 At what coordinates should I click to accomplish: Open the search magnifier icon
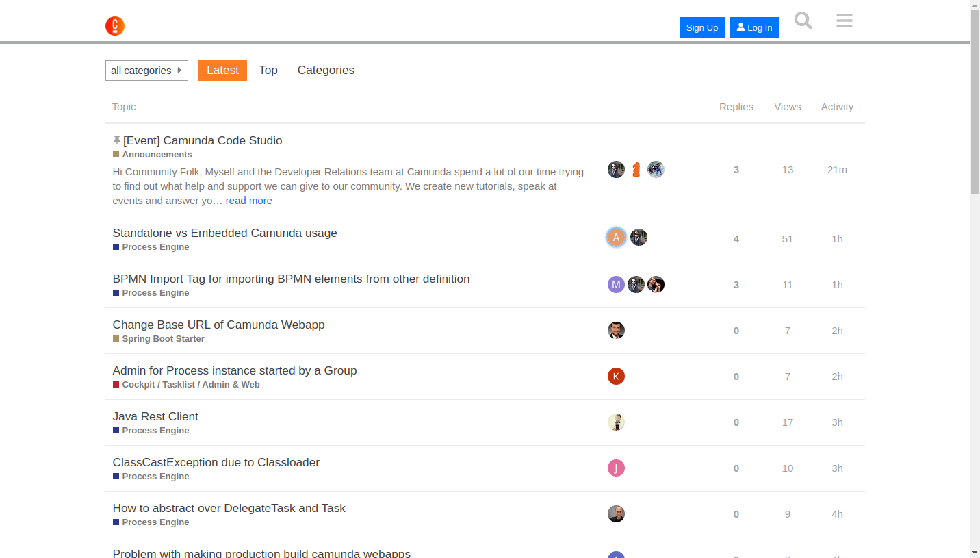tap(803, 21)
